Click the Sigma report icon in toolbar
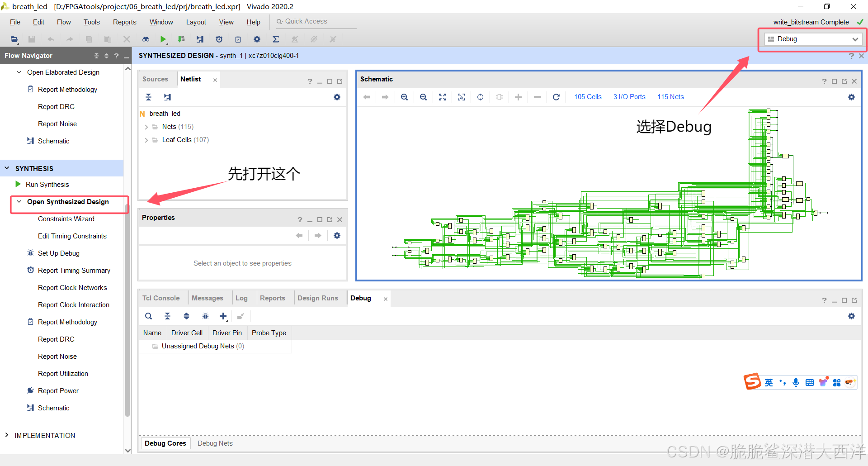Image resolution: width=868 pixels, height=466 pixels. [x=276, y=39]
